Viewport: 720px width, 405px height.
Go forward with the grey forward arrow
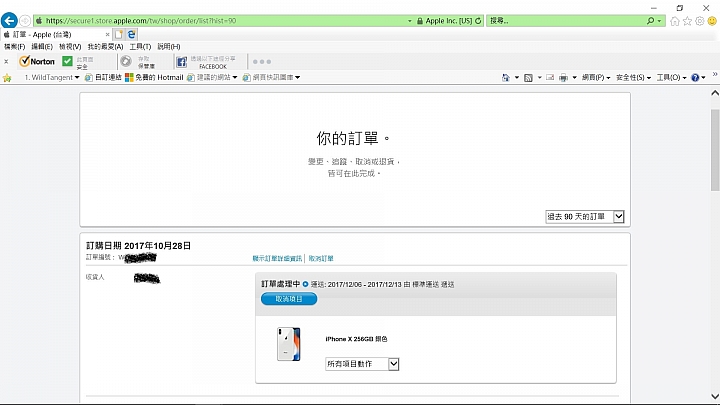point(25,21)
